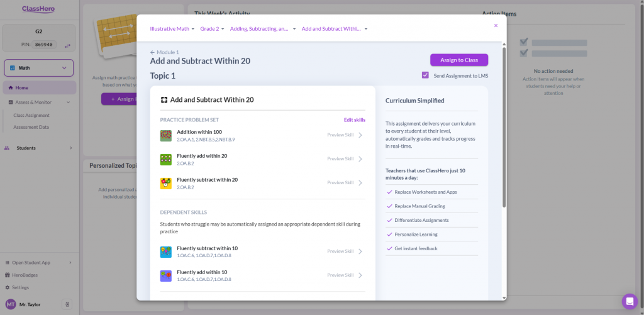Click the dialog's vertical scrollbar
The width and height of the screenshot is (644, 315).
coord(503,126)
